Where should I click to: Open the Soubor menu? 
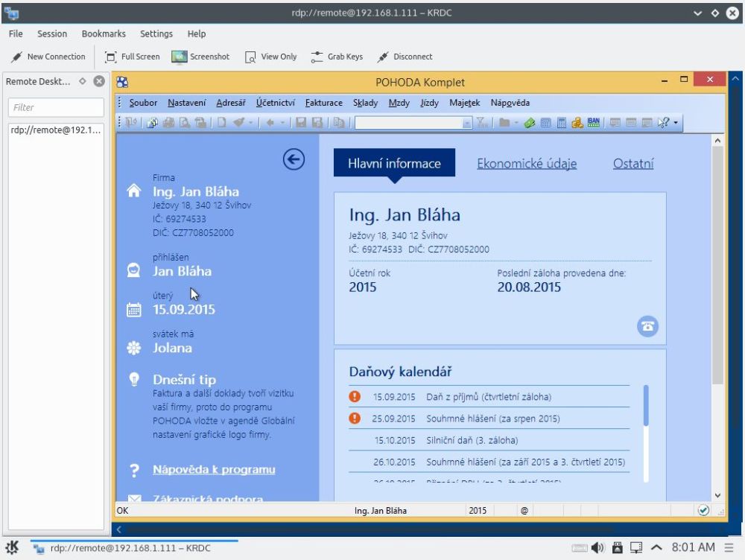tap(143, 103)
